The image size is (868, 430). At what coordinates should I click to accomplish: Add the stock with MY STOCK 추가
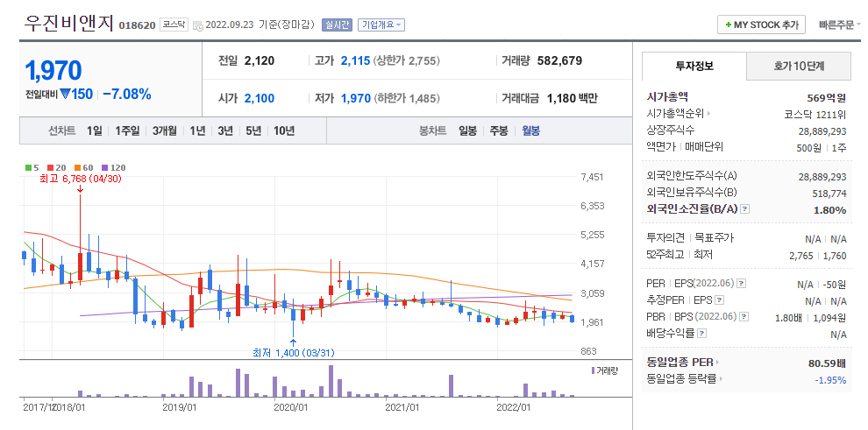pyautogui.click(x=762, y=25)
